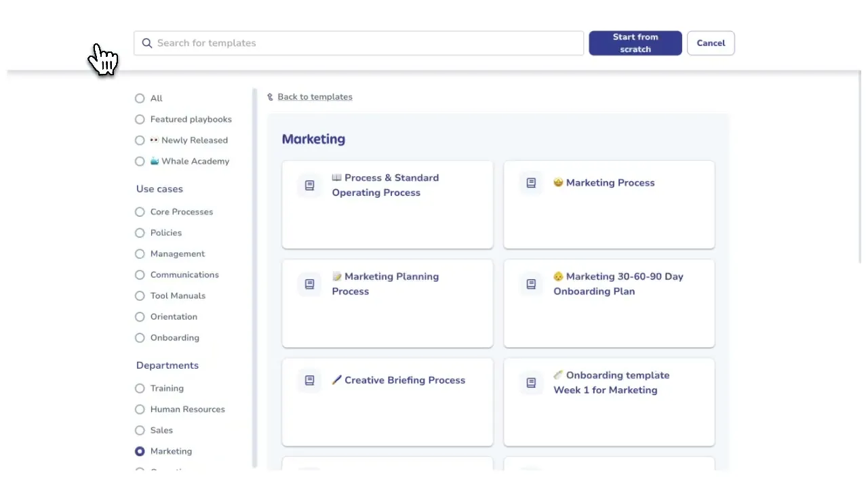Choose the Core Processes use case
868x488 pixels.
[140, 212]
